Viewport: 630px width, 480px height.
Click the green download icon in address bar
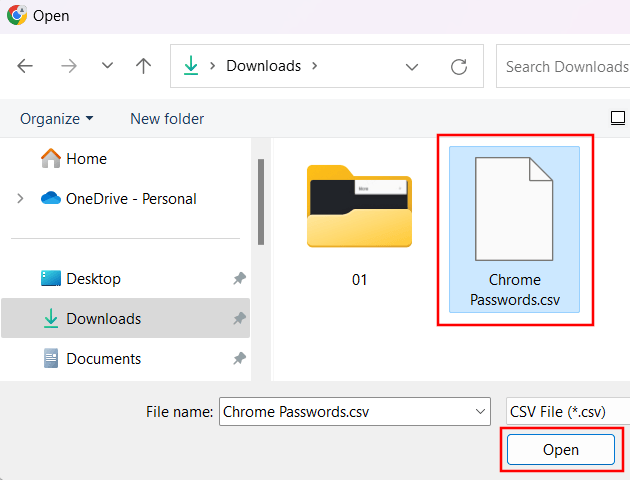pyautogui.click(x=191, y=65)
